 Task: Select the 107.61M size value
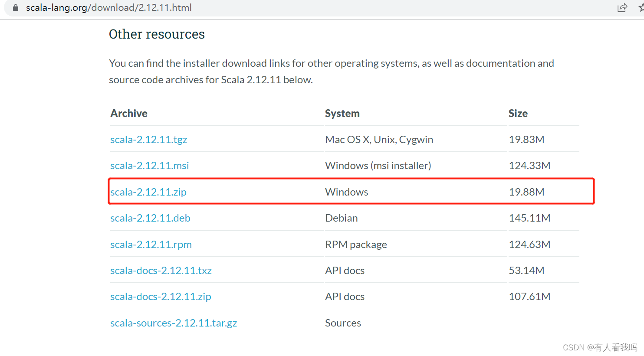click(529, 297)
